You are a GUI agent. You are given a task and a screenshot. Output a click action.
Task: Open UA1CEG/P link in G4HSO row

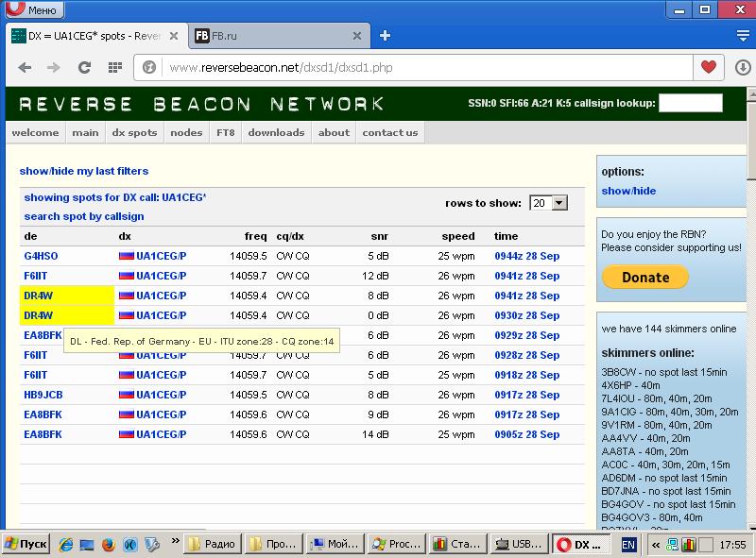tap(162, 256)
